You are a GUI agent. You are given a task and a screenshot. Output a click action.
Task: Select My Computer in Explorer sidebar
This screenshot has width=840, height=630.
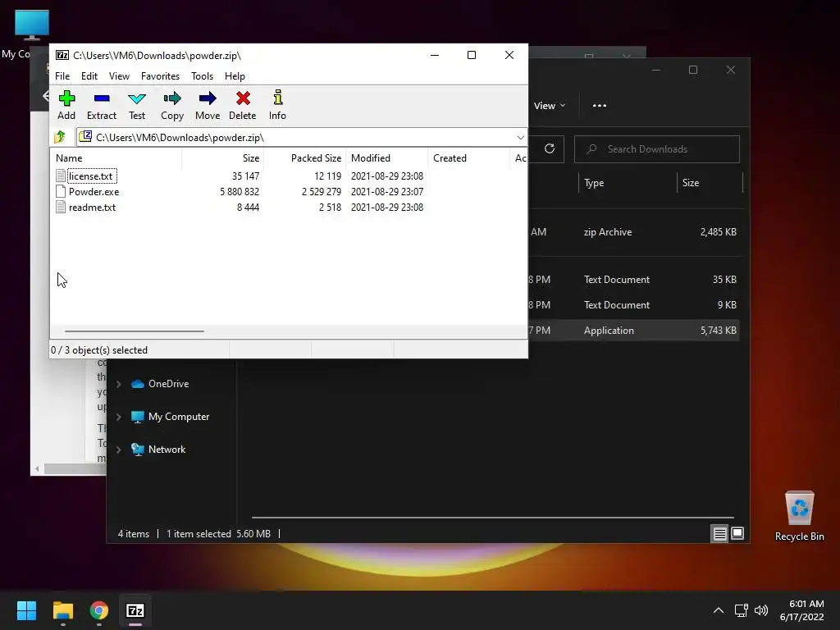(x=178, y=417)
